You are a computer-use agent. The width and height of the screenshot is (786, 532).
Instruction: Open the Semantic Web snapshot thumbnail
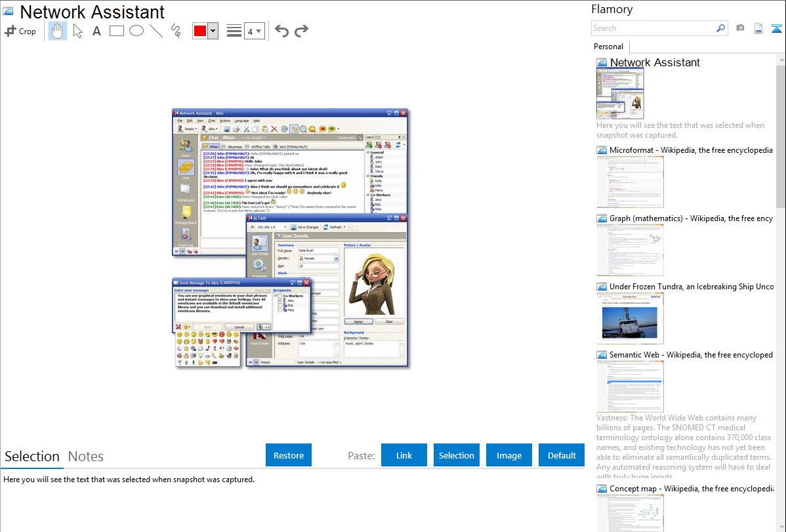click(x=630, y=386)
